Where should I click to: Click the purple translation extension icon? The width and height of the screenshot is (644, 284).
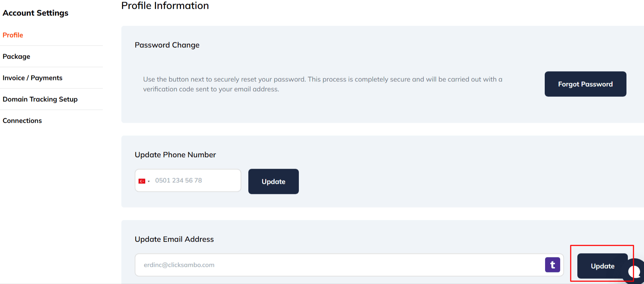tap(552, 265)
